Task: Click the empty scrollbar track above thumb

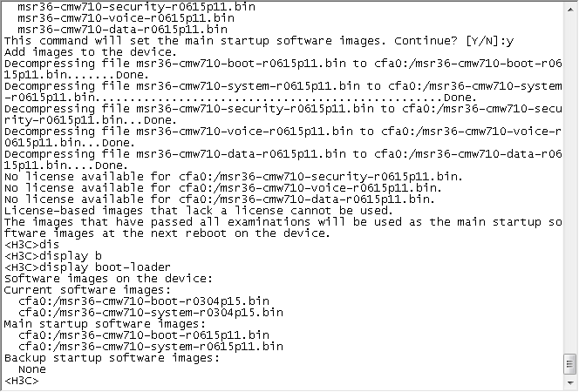Action: click(x=570, y=174)
